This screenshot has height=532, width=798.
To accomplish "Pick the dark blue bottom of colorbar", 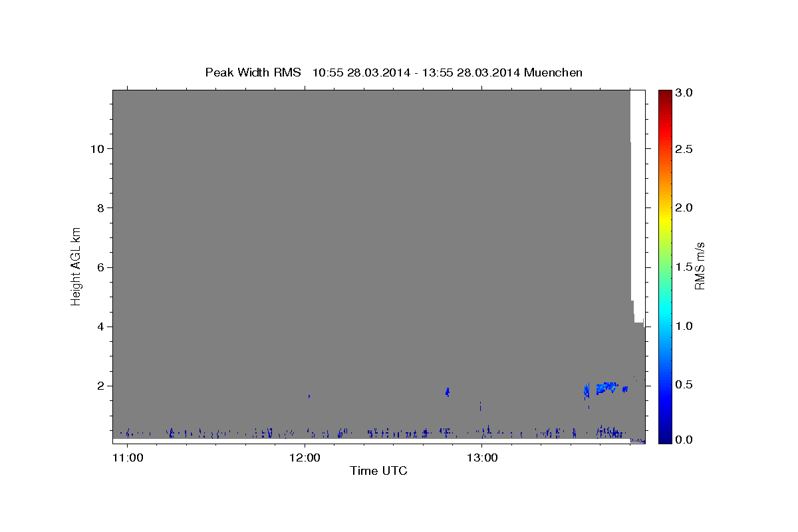I will 665,438.
